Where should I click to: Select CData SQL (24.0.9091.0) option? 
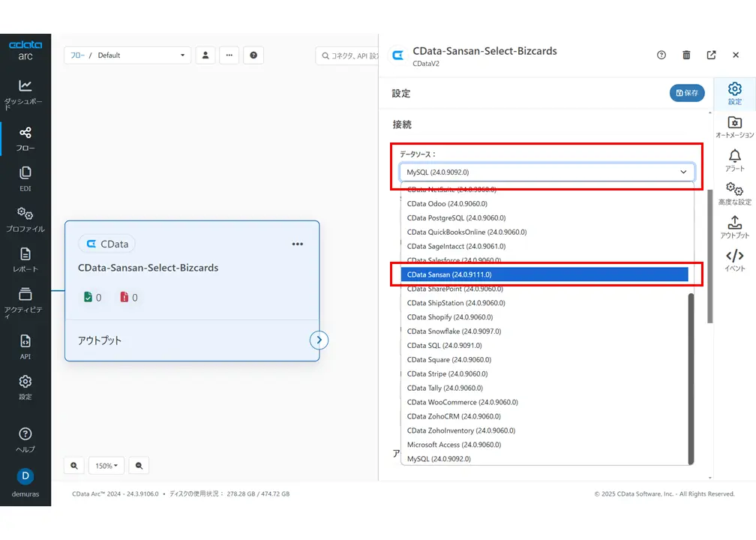coord(544,345)
